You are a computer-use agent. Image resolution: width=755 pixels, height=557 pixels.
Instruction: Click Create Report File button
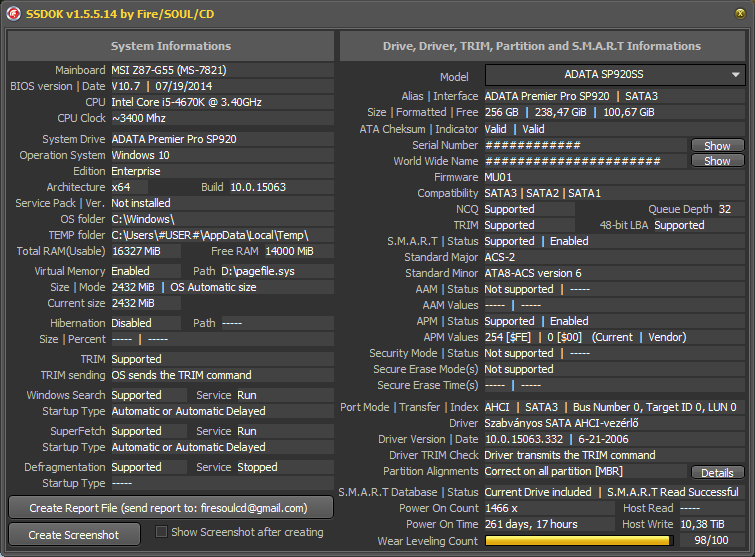(x=170, y=508)
